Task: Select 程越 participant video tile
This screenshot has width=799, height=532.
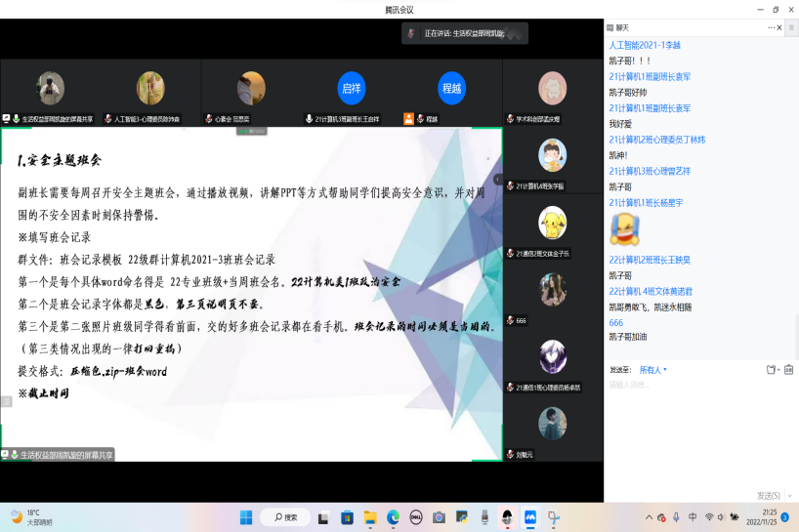Action: [x=451, y=88]
